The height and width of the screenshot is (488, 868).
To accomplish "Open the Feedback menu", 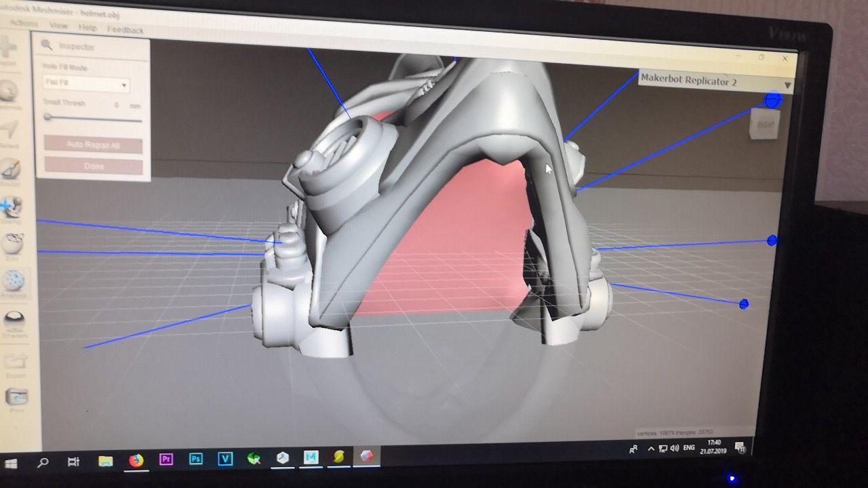I will click(x=125, y=30).
